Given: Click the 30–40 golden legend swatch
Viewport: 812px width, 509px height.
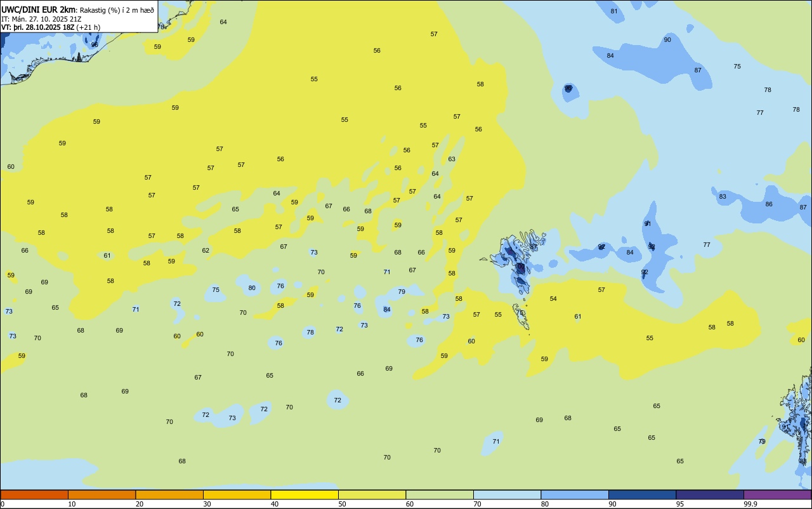Looking at the screenshot, I should [x=237, y=494].
